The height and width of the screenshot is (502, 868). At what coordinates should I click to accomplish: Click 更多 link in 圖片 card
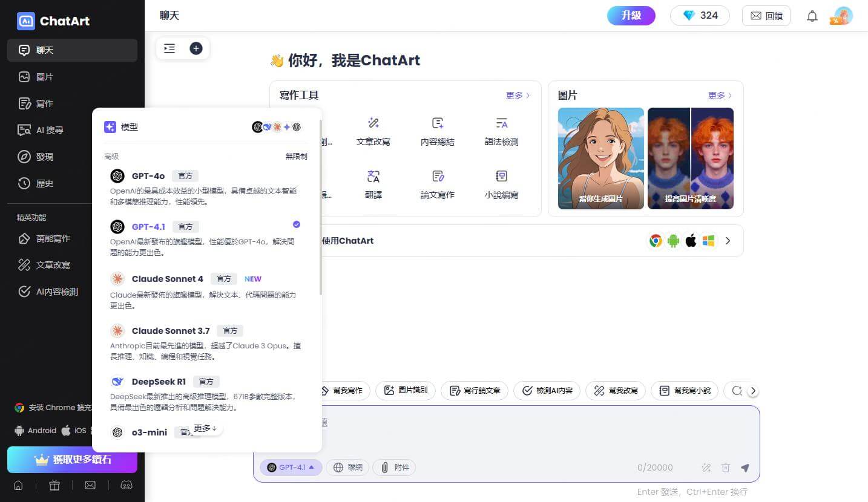(720, 96)
